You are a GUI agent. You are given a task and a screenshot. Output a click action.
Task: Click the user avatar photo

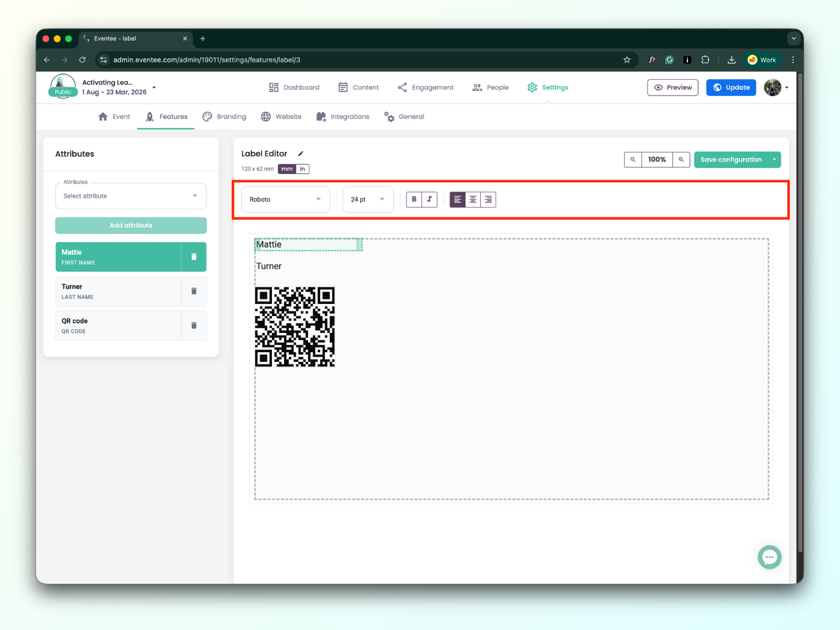coord(772,88)
